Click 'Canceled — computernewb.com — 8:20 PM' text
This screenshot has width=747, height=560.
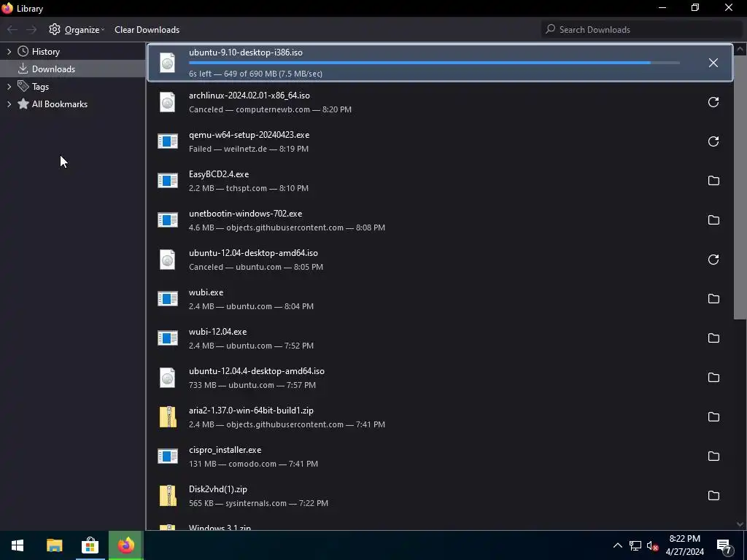pyautogui.click(x=270, y=109)
